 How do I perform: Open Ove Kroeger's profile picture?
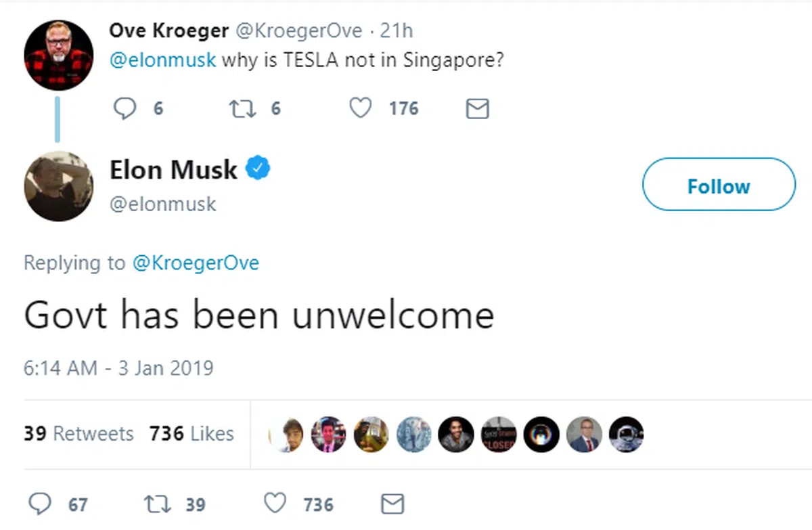point(58,55)
